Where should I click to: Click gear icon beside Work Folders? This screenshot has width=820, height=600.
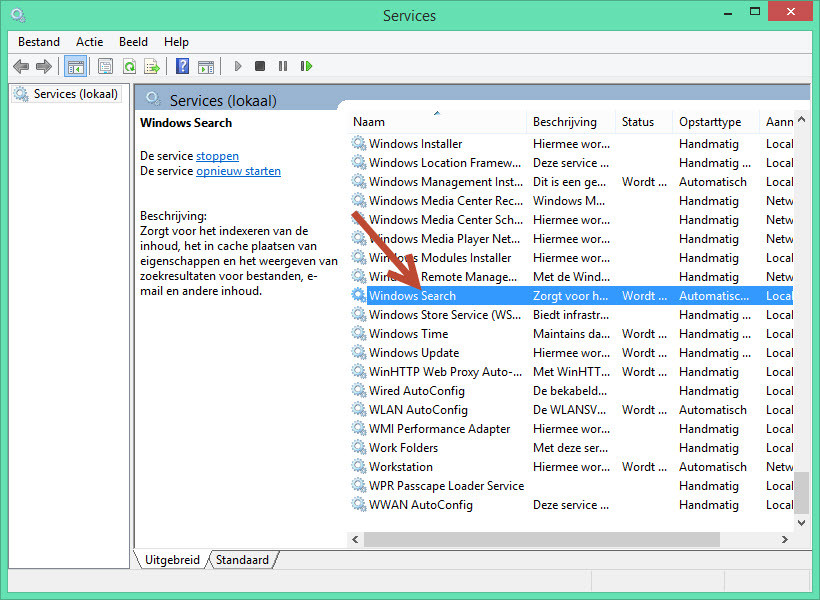coord(359,447)
